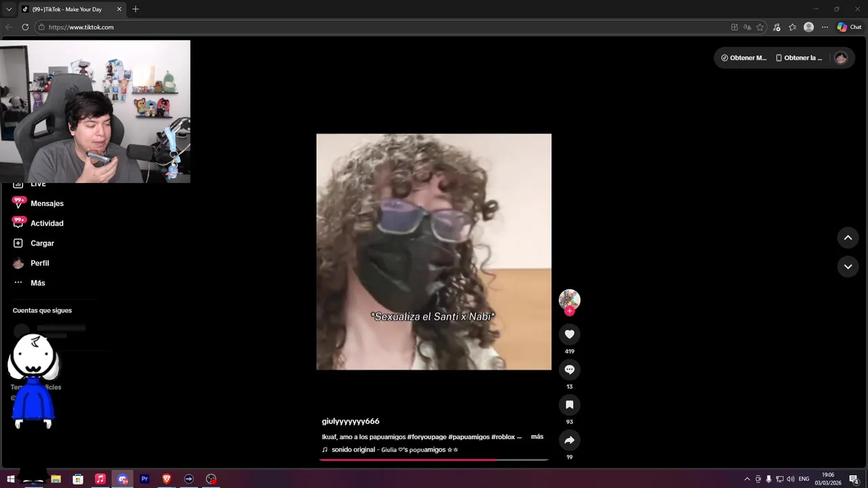Open the media control music icon
The image size is (868, 488).
tap(777, 27)
